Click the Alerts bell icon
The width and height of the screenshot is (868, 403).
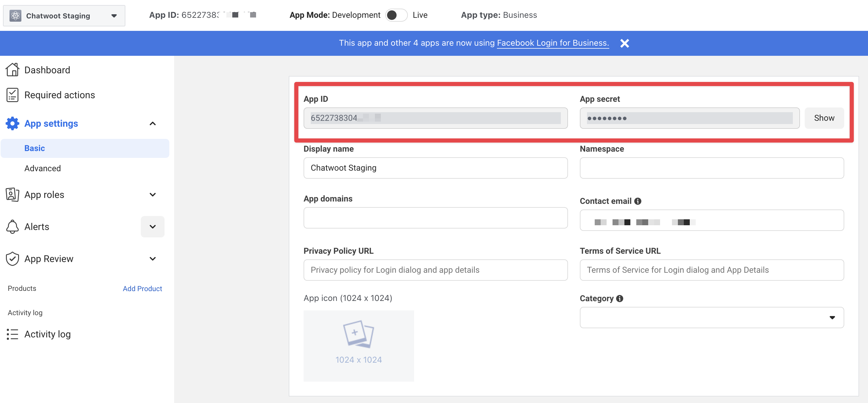coord(12,227)
